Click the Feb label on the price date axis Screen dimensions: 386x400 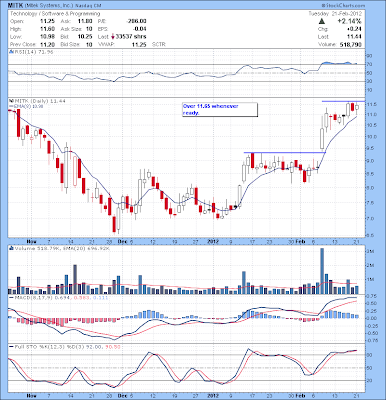[x=301, y=241]
